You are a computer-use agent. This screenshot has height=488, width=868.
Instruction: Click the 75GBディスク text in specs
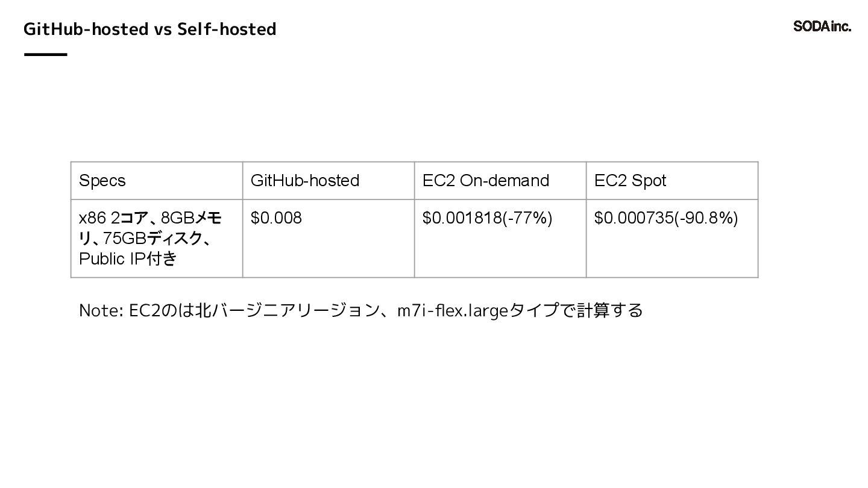(x=153, y=239)
